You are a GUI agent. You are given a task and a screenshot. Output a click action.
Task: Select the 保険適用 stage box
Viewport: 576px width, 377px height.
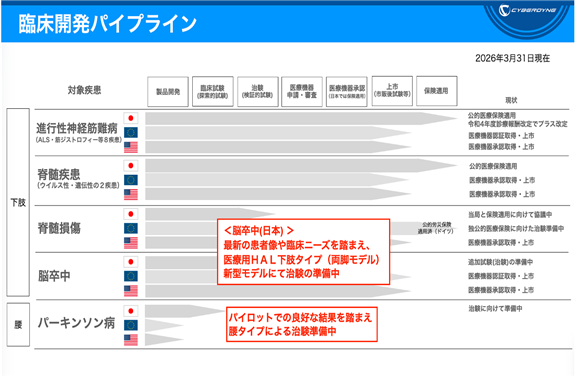coord(437,91)
